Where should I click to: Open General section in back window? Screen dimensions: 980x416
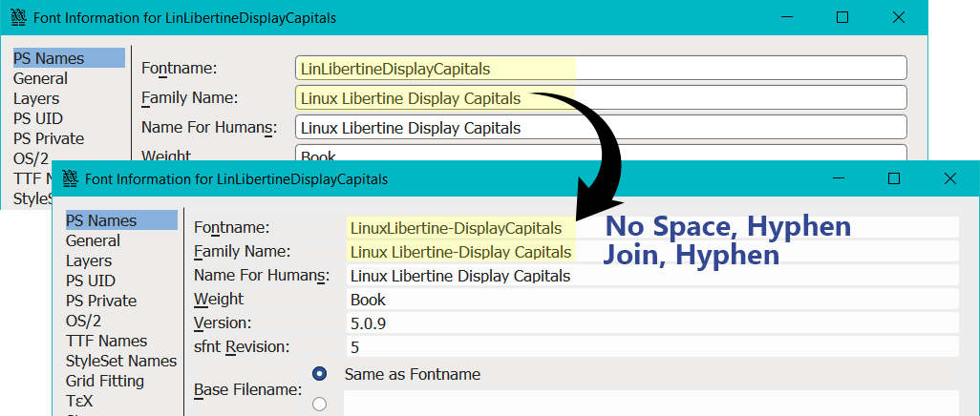[41, 78]
